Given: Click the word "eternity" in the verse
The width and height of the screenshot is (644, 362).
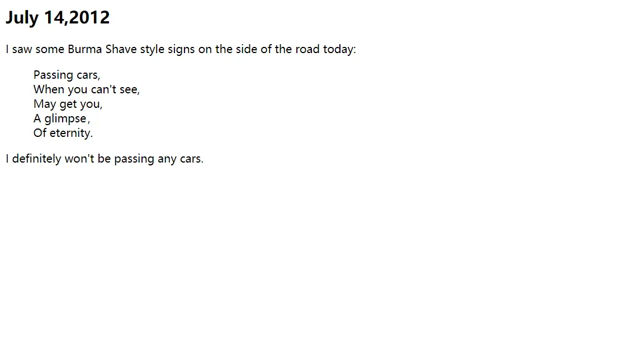Looking at the screenshot, I should [x=70, y=133].
